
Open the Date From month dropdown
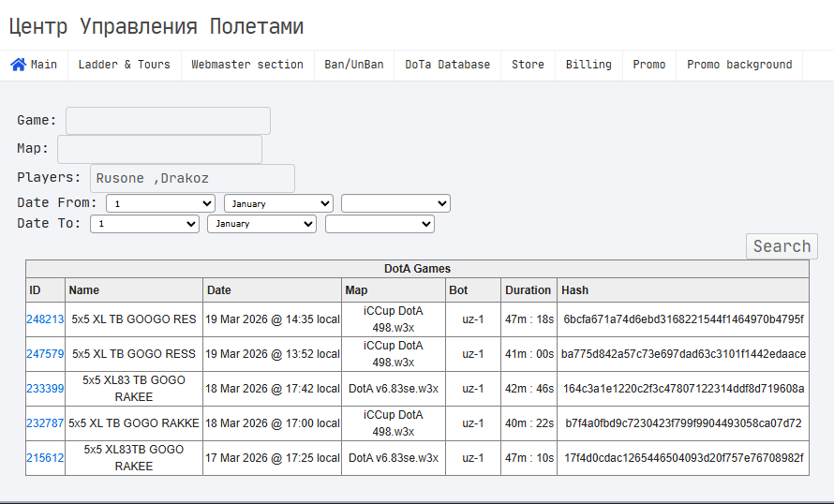(x=278, y=203)
